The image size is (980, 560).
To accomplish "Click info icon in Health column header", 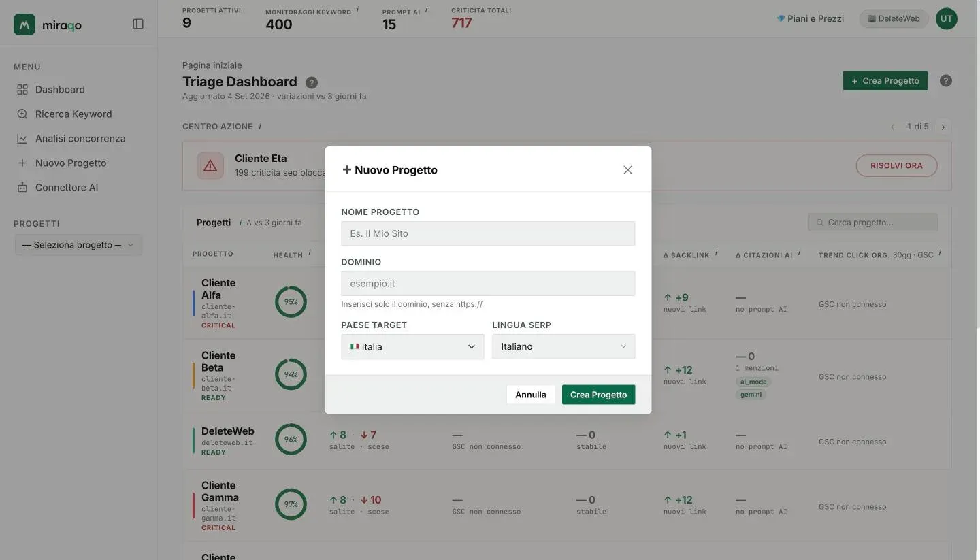I will pyautogui.click(x=310, y=253).
